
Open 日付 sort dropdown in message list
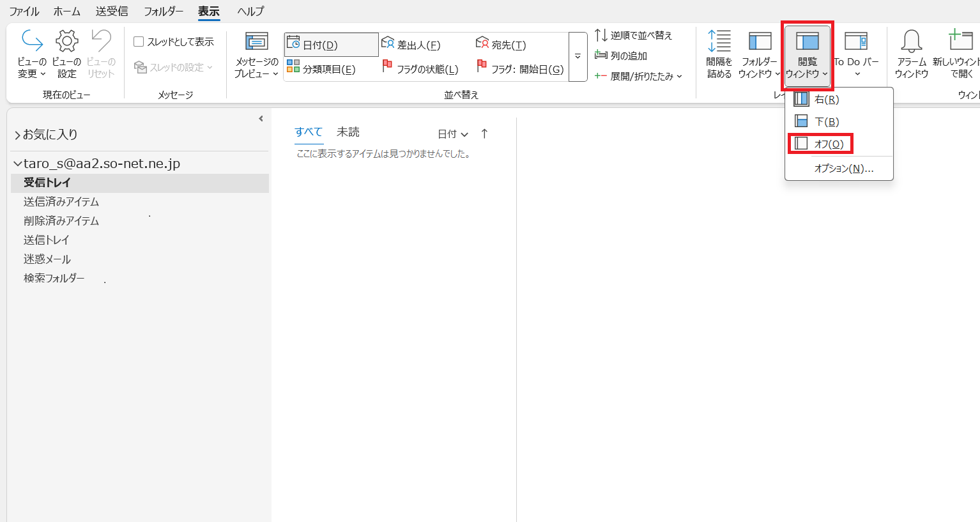(452, 134)
